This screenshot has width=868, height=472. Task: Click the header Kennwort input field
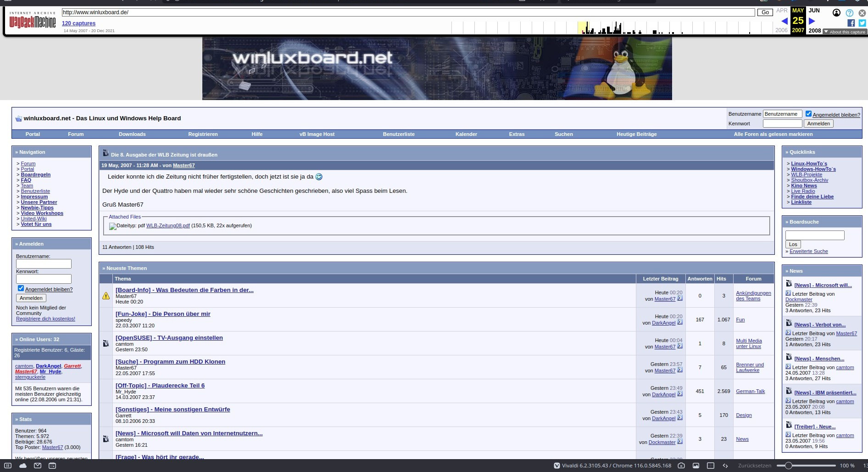[x=782, y=124]
